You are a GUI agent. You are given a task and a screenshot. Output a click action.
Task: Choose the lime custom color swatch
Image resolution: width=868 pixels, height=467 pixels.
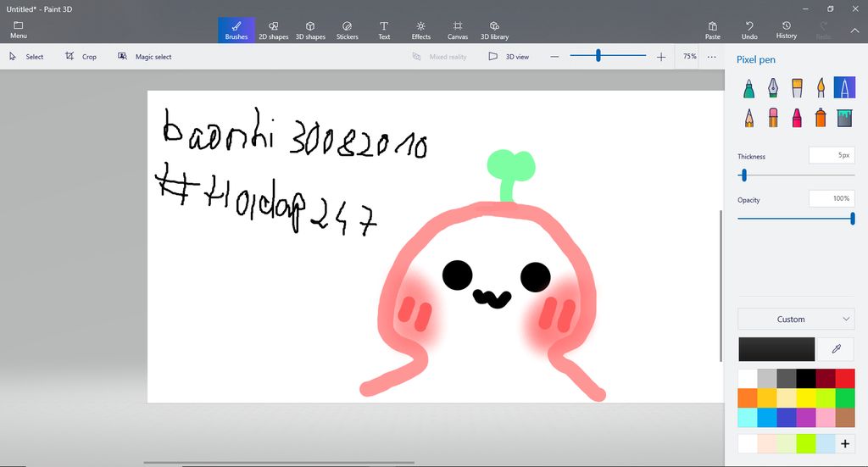coord(806,444)
